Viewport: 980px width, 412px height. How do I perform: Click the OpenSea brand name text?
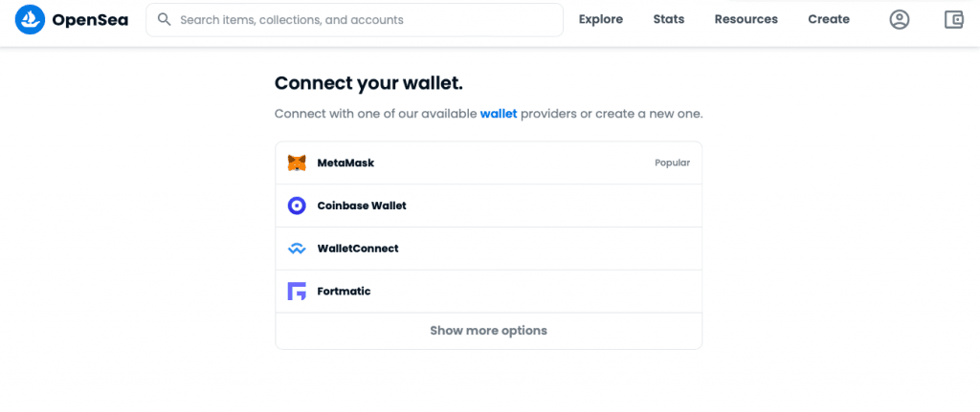[90, 19]
